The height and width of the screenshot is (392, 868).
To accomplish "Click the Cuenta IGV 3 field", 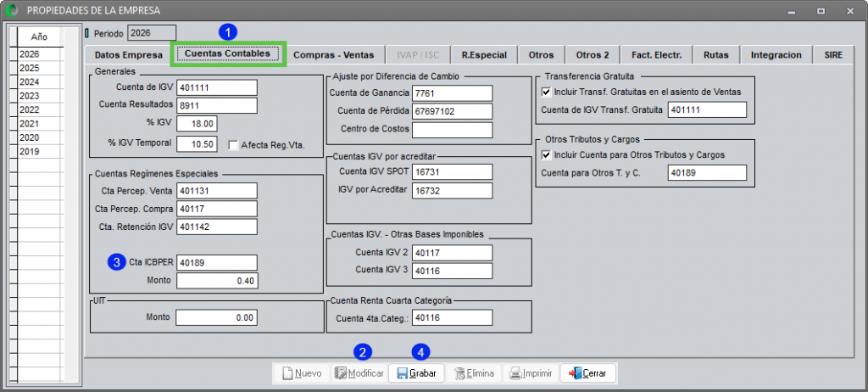I will pyautogui.click(x=453, y=271).
